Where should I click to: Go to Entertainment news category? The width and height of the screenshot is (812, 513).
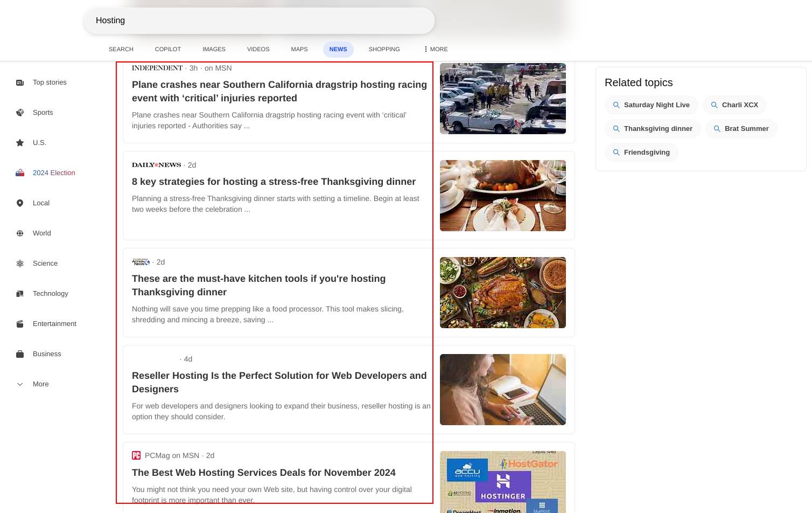click(x=54, y=324)
